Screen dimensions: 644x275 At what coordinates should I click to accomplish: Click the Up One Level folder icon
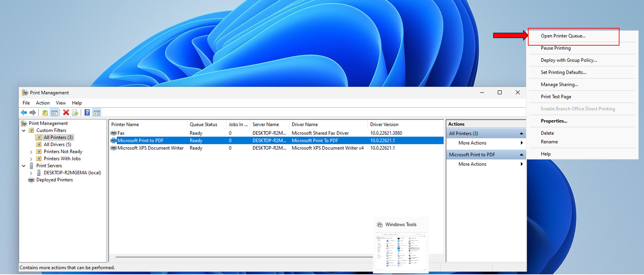[45, 113]
